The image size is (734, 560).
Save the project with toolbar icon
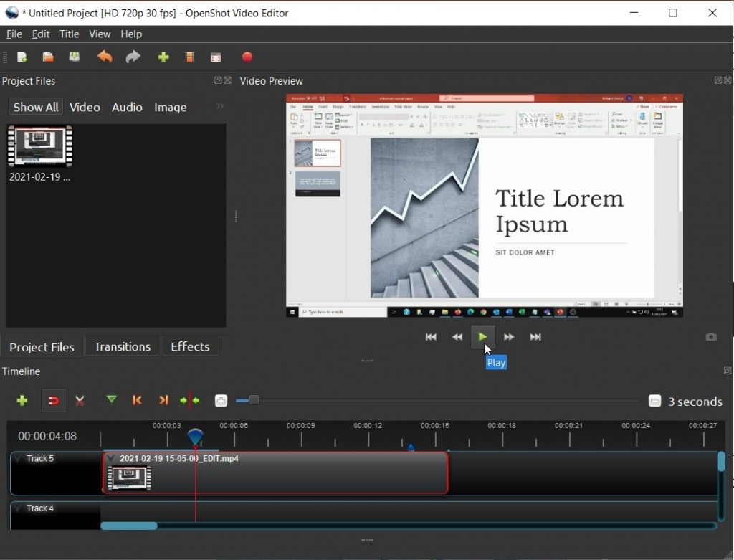75,57
